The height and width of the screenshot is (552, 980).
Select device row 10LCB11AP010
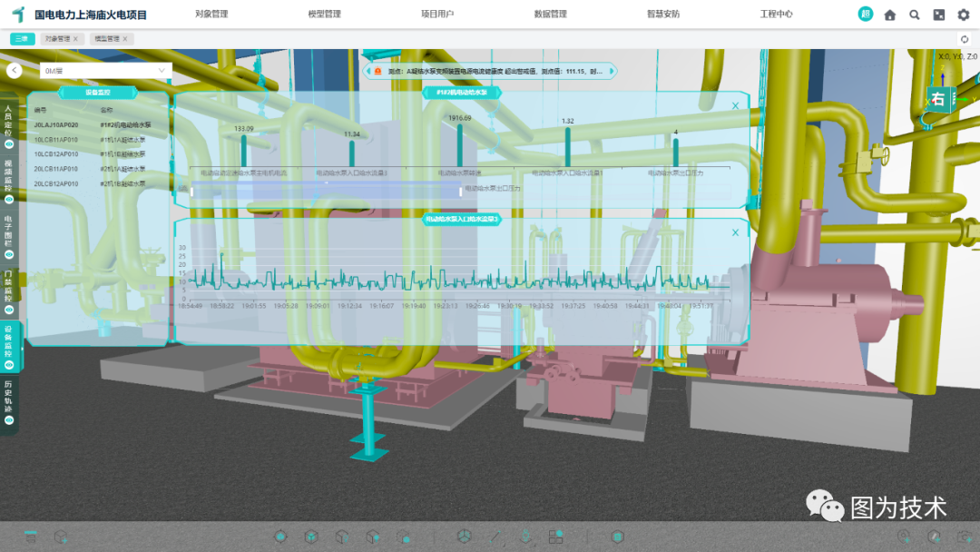(x=56, y=140)
